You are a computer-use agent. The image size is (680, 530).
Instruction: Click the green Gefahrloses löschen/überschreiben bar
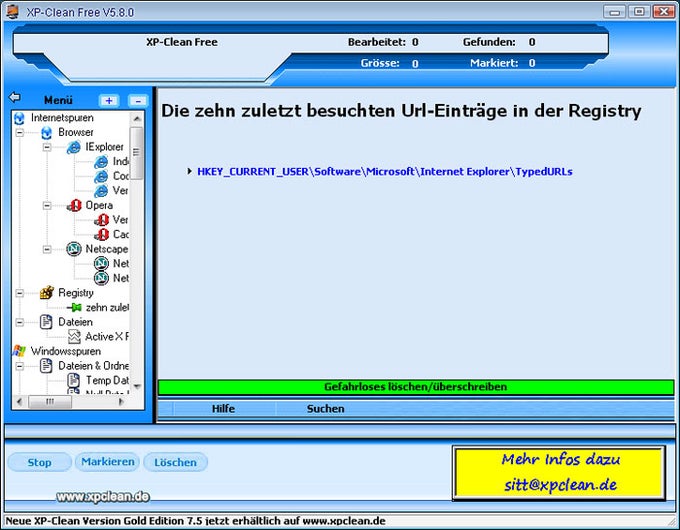coord(416,387)
